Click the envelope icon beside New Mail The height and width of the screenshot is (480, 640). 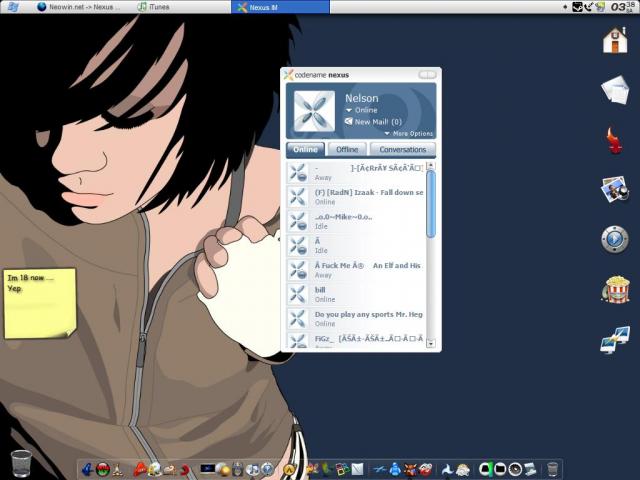click(x=349, y=121)
